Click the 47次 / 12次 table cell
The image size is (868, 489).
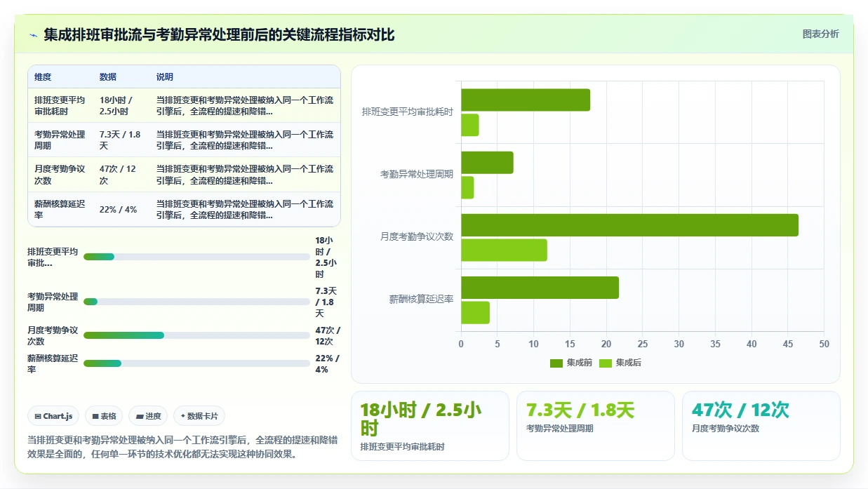click(121, 175)
